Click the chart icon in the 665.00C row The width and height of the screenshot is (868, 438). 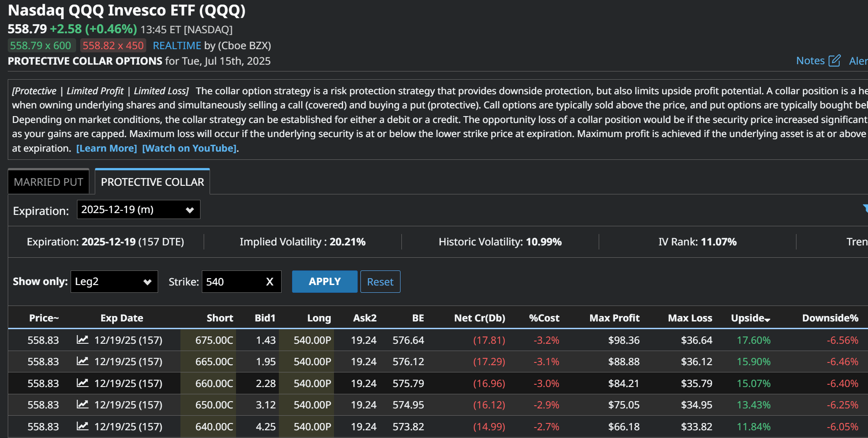(82, 361)
